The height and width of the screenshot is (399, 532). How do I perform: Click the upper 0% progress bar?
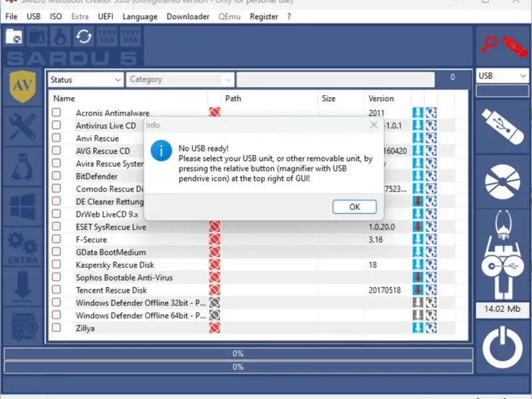point(238,354)
